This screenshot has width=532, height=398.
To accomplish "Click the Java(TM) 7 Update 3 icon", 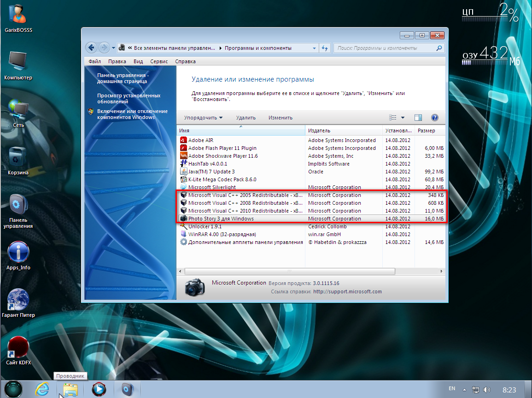I will click(x=184, y=172).
